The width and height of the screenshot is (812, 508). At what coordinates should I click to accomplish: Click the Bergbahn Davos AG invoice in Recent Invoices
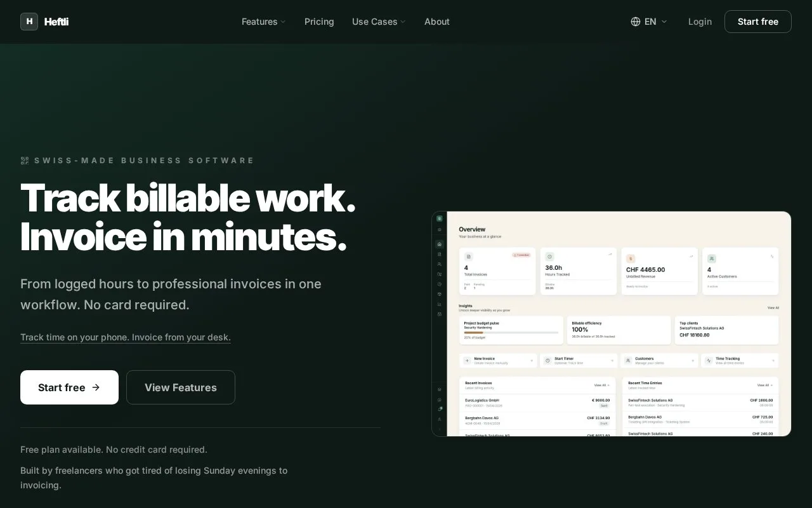537,420
